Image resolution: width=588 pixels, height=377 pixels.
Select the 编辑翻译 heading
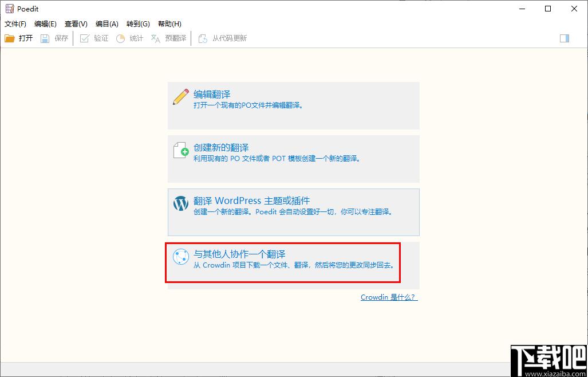212,94
